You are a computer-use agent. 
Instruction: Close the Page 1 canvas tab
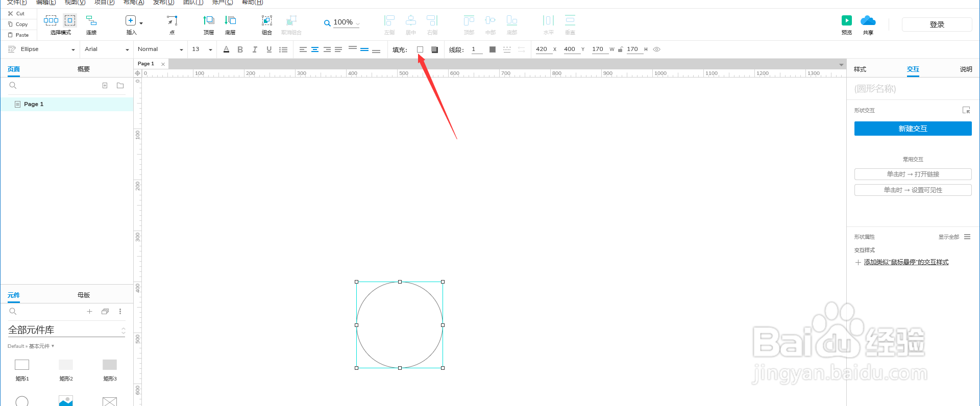click(x=163, y=64)
